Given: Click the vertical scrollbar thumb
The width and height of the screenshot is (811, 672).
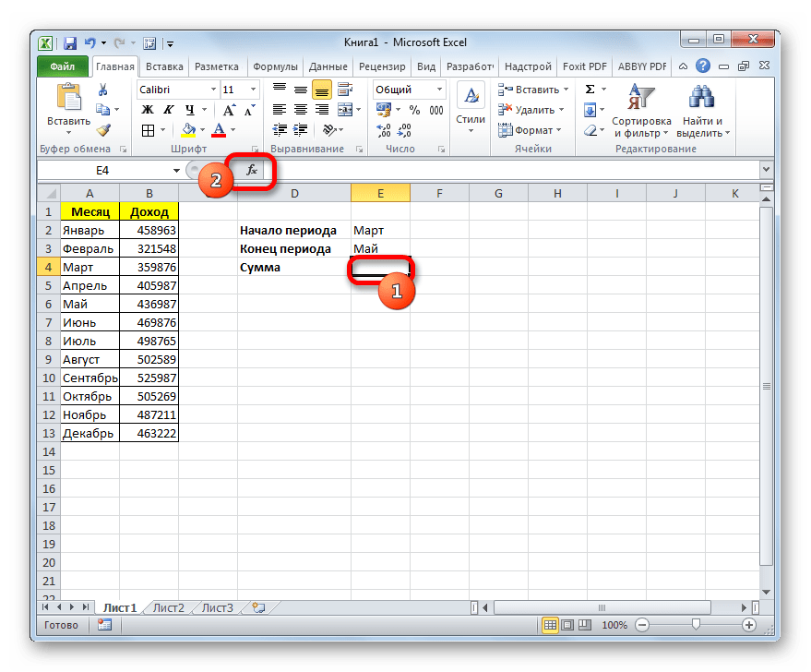Looking at the screenshot, I should pyautogui.click(x=767, y=386).
